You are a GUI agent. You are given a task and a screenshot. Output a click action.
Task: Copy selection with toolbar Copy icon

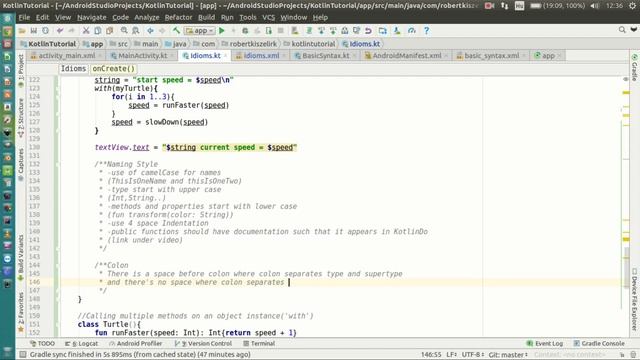[x=98, y=31]
